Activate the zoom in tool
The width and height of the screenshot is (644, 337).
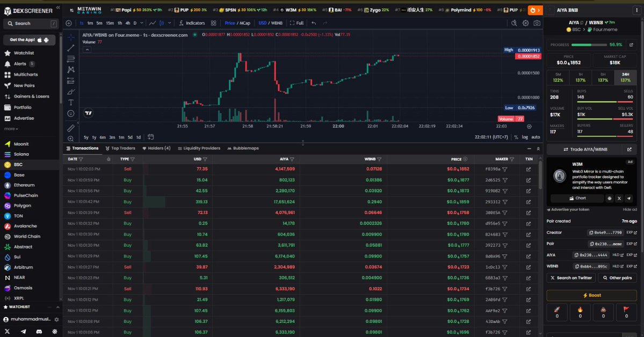pos(71,139)
